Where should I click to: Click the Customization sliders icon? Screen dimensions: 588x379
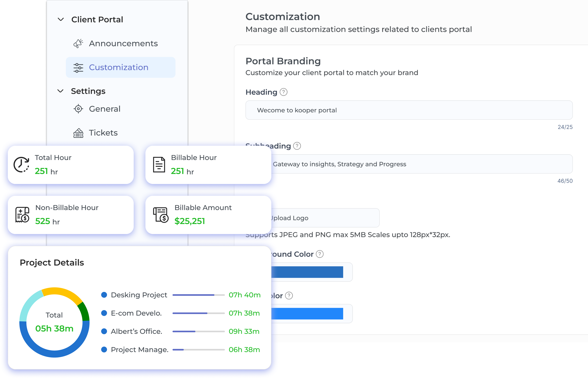[78, 68]
